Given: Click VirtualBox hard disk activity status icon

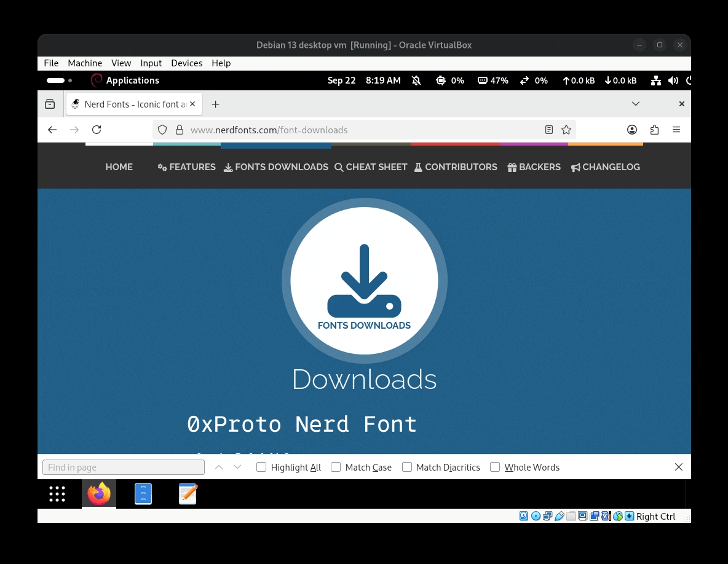Looking at the screenshot, I should 524,516.
